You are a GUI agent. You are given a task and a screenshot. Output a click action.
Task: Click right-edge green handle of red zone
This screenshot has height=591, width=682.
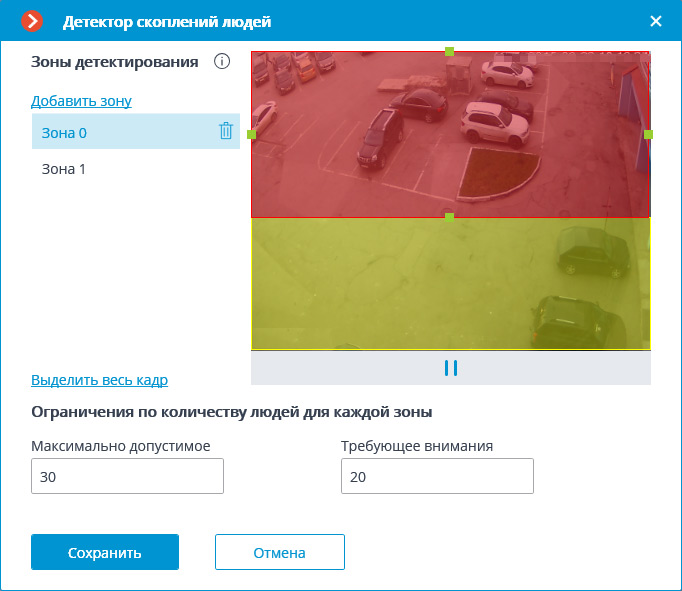(648, 134)
